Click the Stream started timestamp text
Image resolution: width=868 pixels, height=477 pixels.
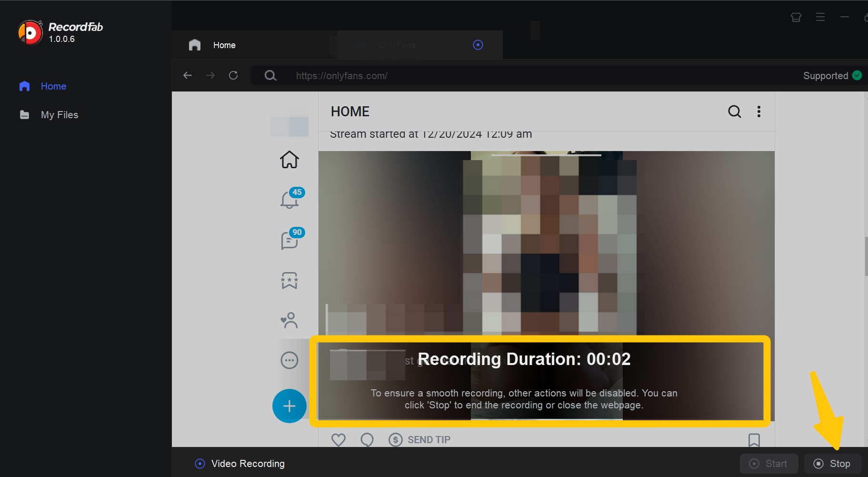click(x=431, y=134)
